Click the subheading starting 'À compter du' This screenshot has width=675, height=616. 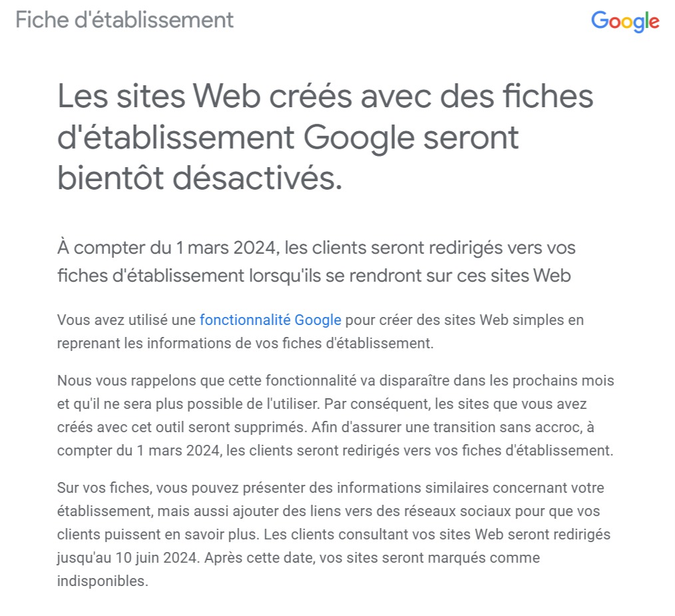316,262
